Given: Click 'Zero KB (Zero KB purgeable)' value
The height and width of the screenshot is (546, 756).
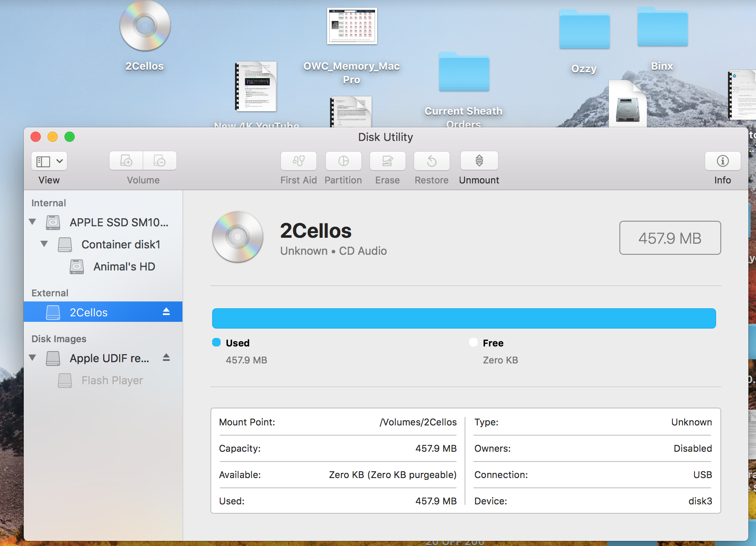Looking at the screenshot, I should click(393, 475).
